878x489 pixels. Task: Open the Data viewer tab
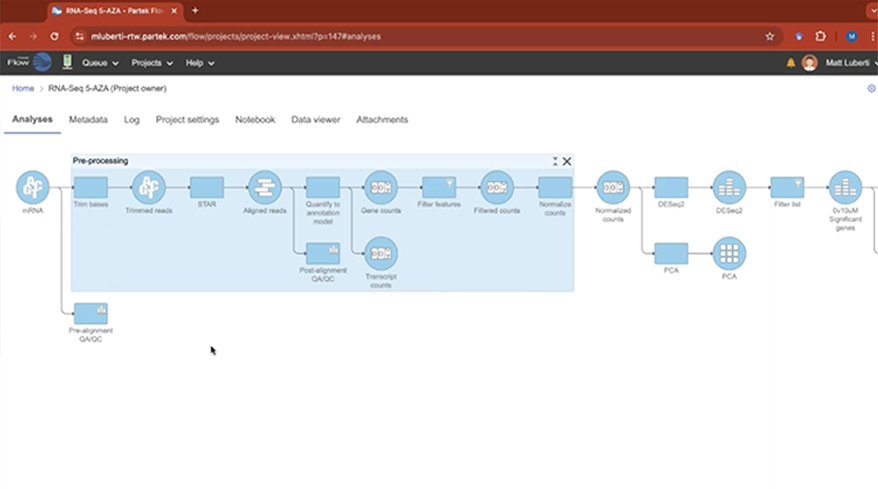[x=315, y=120]
